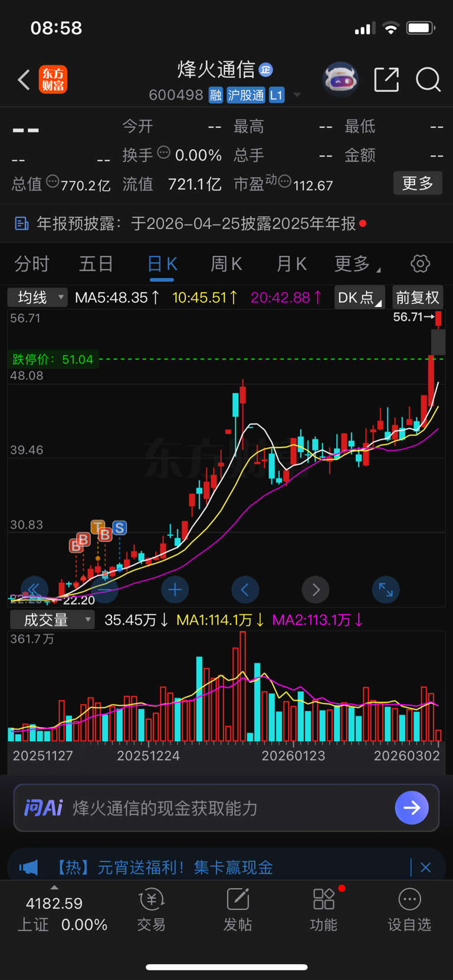This screenshot has width=453, height=980.
Task: Tap the magenta 20:42.88 MA value
Action: pos(286,297)
